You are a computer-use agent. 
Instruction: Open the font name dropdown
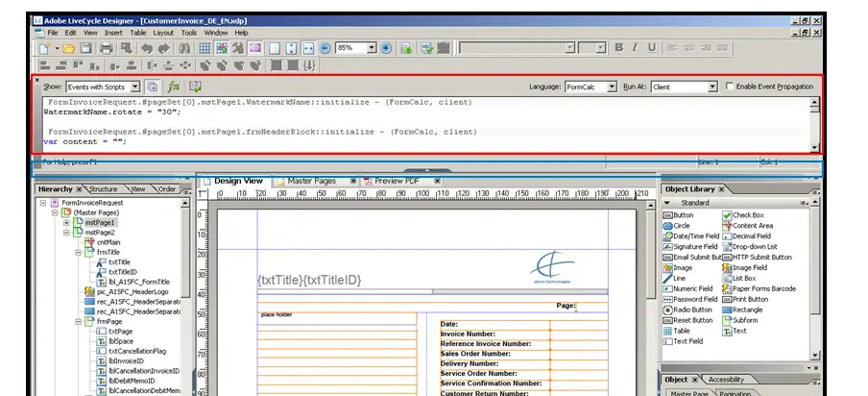point(569,48)
